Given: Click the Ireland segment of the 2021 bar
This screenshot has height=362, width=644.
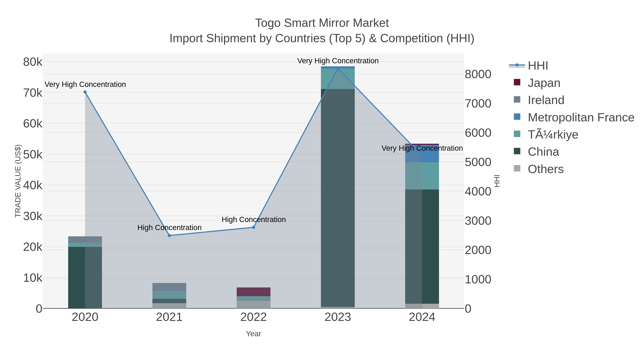Looking at the screenshot, I should click(169, 287).
